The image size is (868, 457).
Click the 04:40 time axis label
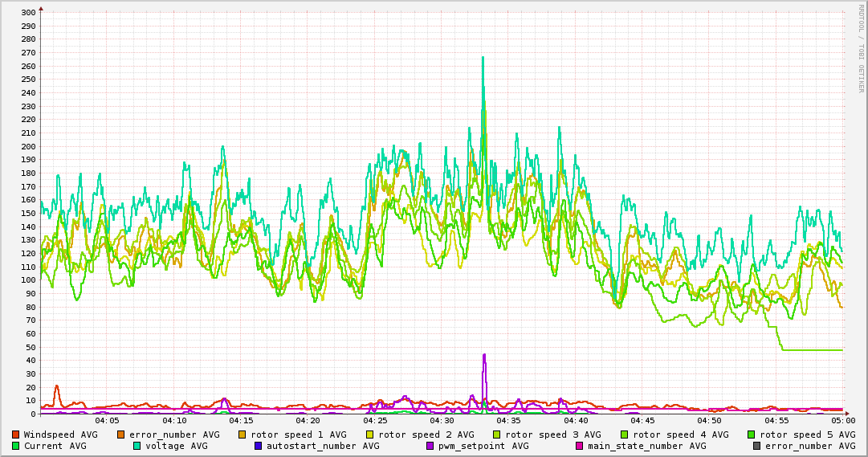point(576,421)
